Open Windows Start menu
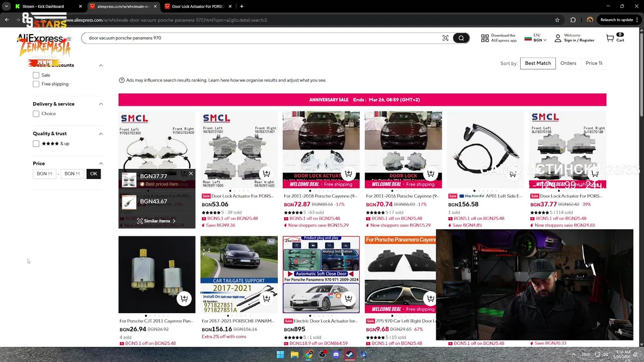This screenshot has width=644, height=362. pyautogui.click(x=280, y=354)
